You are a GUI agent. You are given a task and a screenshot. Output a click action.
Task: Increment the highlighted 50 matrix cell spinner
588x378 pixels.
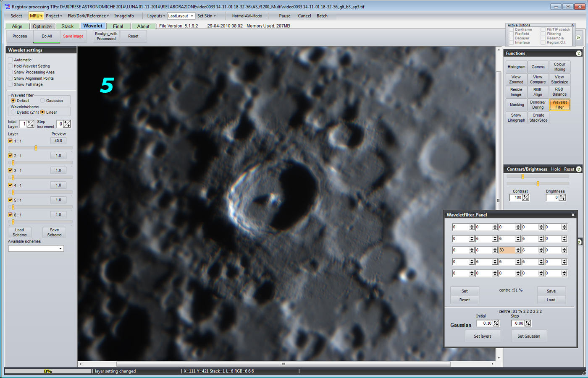tap(518, 249)
